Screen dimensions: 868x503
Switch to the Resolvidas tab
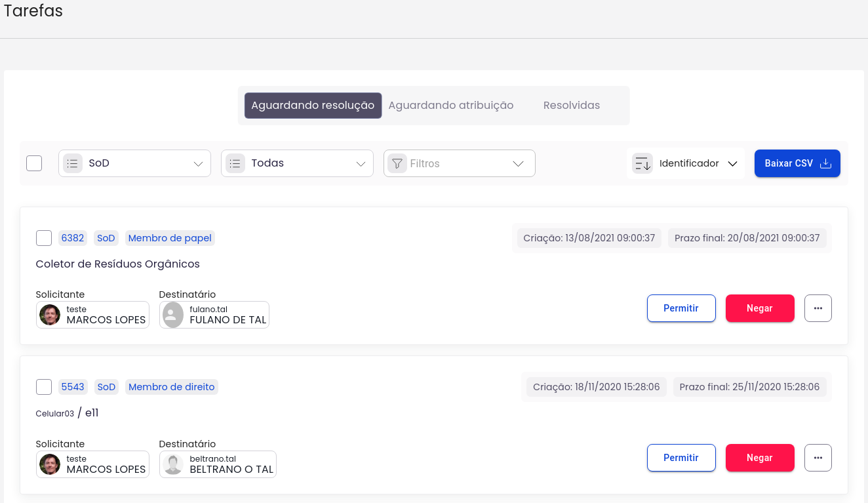point(571,106)
